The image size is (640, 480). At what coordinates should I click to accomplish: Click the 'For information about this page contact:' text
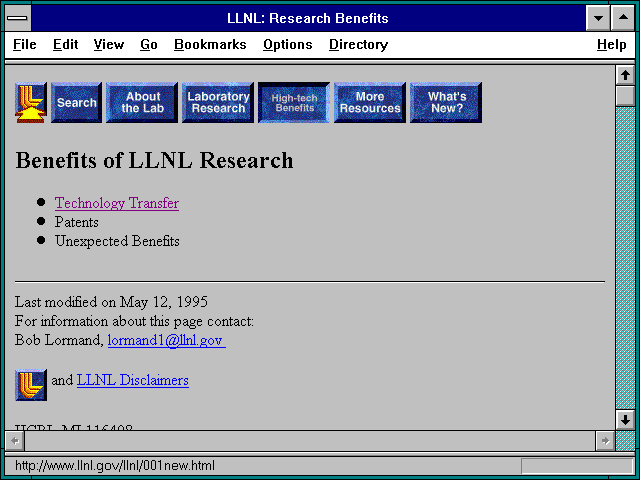tap(134, 321)
